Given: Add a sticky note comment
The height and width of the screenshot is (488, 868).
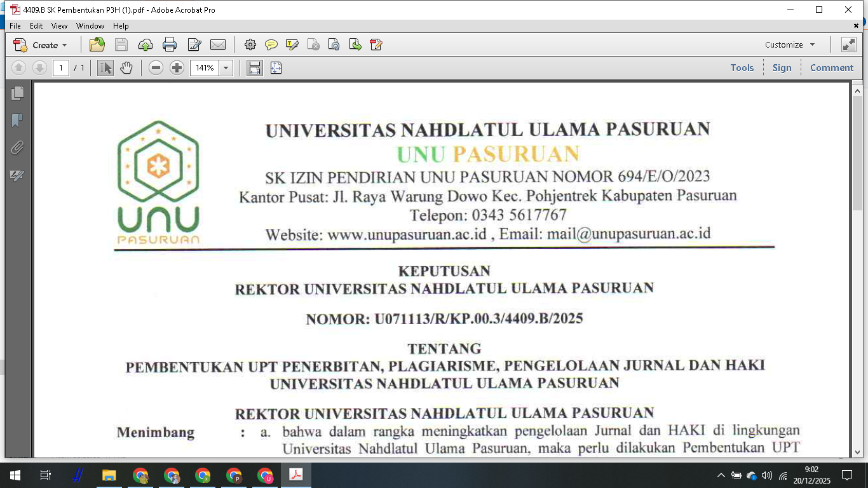Looking at the screenshot, I should tap(271, 44).
